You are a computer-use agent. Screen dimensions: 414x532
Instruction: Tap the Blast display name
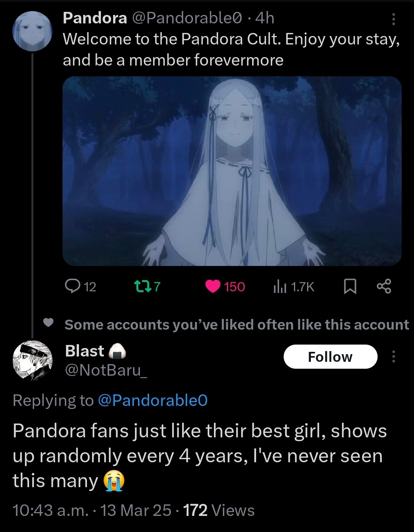coord(85,351)
